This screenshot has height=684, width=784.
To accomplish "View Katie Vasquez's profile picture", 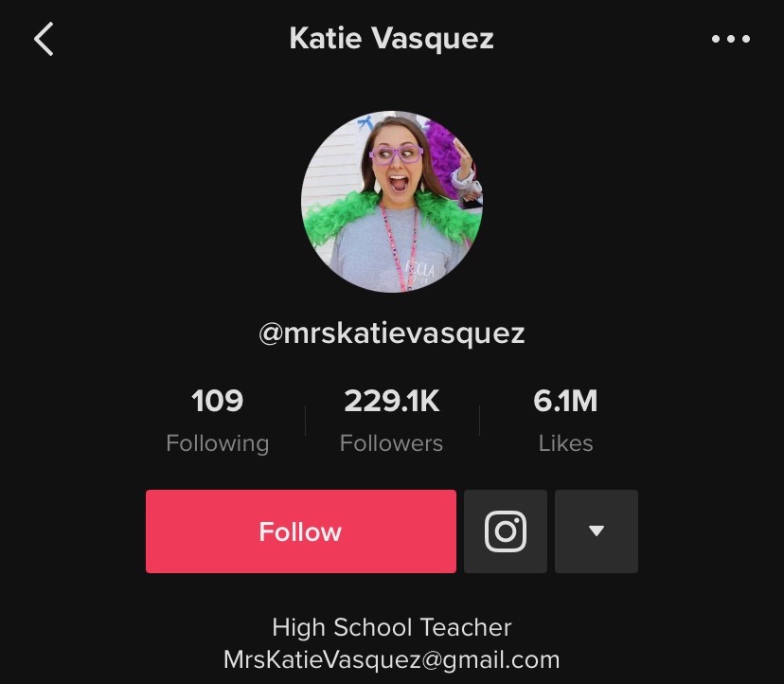I will [x=391, y=201].
